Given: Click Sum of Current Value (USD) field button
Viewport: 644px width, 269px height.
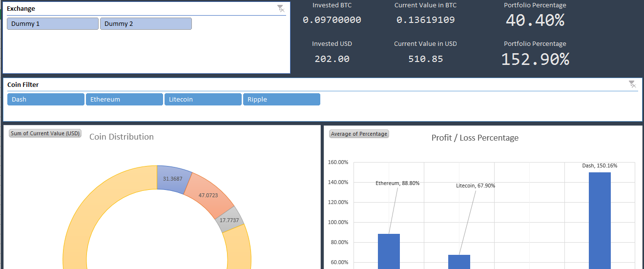Looking at the screenshot, I should click(x=45, y=133).
